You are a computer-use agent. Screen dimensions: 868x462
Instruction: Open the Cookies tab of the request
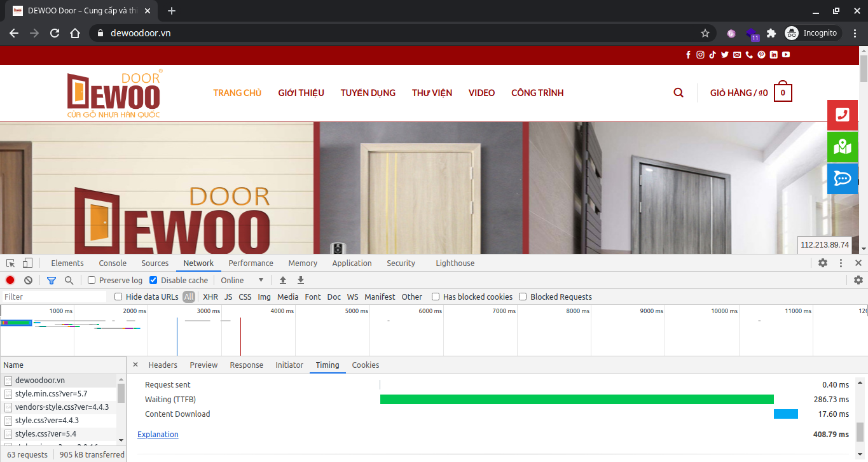pyautogui.click(x=366, y=365)
